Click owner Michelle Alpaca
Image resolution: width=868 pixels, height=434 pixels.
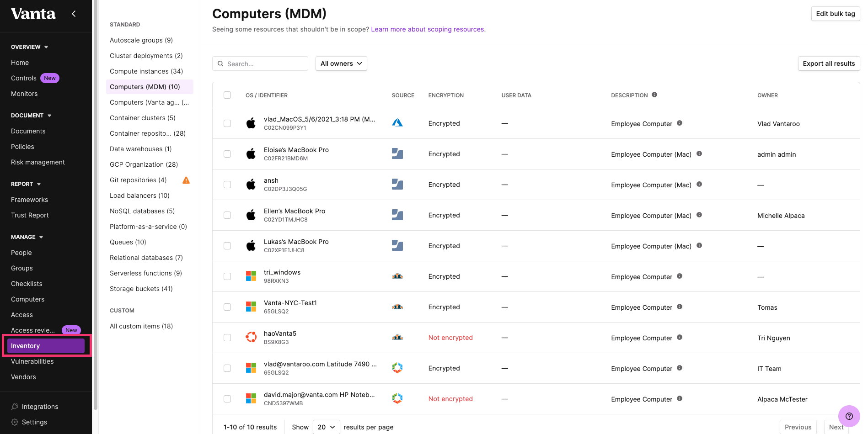[781, 216]
